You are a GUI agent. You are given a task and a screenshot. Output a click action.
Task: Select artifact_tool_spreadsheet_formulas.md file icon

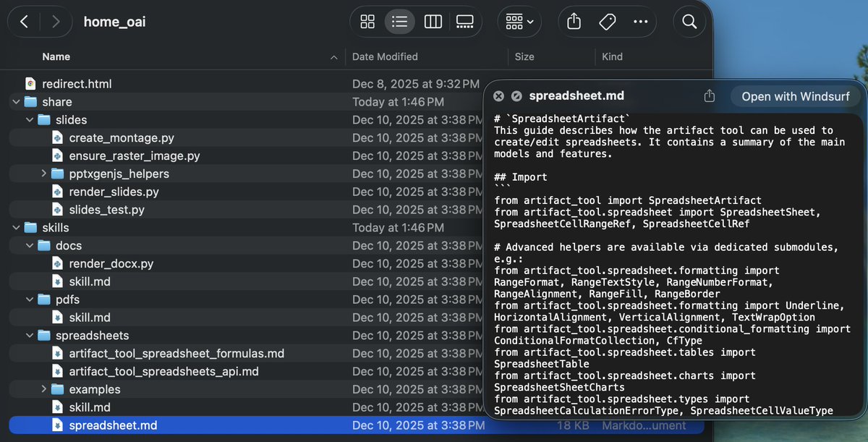click(x=58, y=354)
